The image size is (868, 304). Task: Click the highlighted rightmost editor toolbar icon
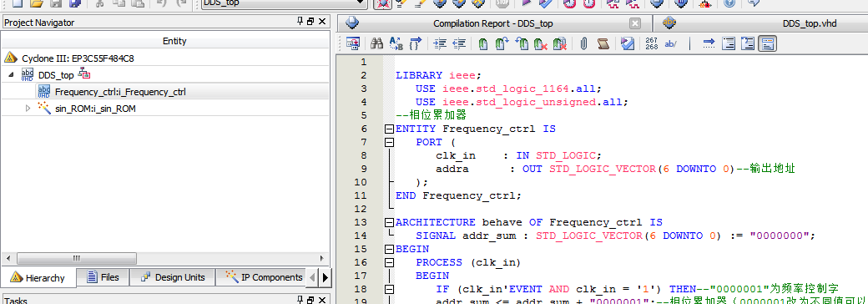[767, 43]
